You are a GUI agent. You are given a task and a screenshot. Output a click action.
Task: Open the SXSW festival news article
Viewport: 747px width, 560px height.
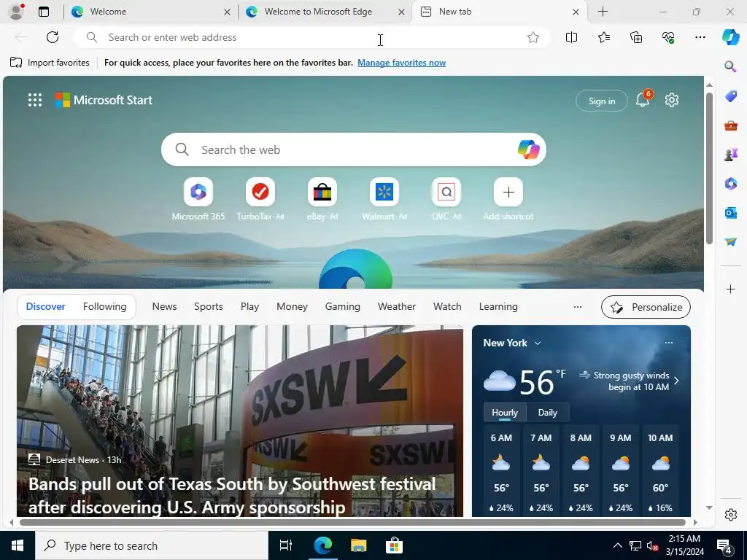pos(239,421)
